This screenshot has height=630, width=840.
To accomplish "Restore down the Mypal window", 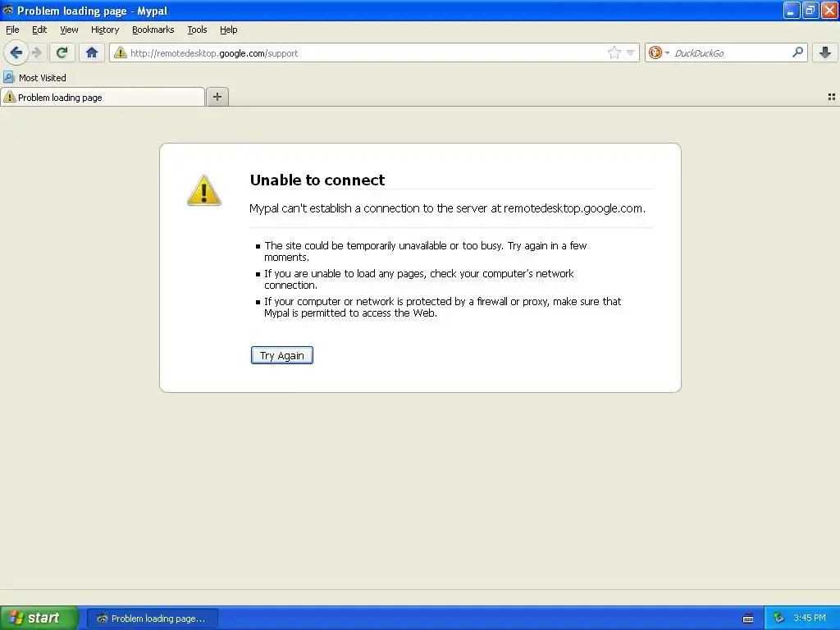I will 810,10.
